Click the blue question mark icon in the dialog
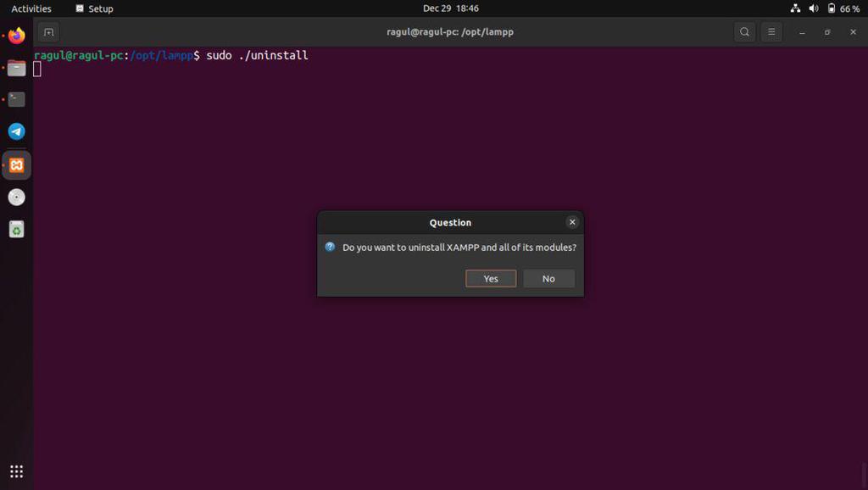Image resolution: width=868 pixels, height=490 pixels. click(x=330, y=247)
